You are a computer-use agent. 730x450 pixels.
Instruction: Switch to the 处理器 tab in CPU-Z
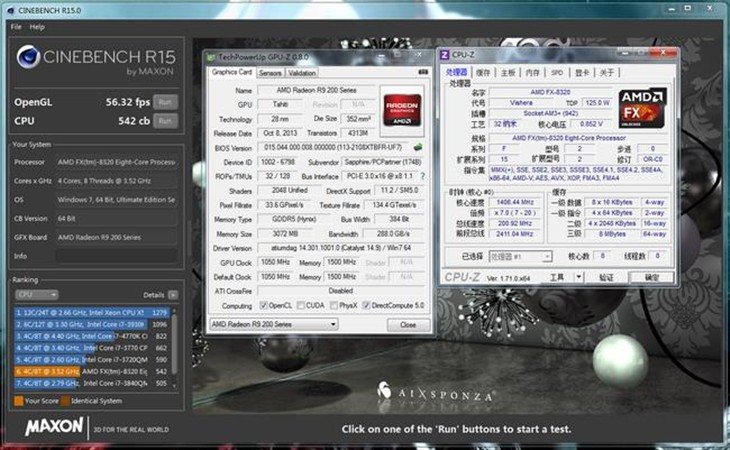[x=456, y=73]
